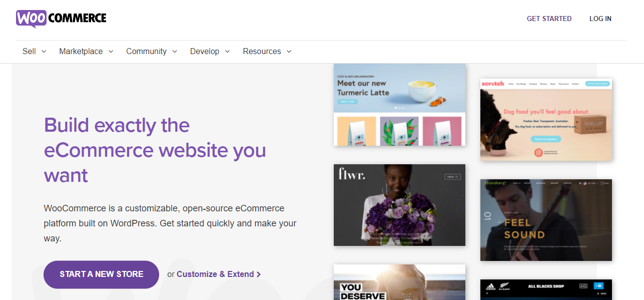Open the Scratch dog food store thumbnail
This screenshot has width=644, height=300.
pyautogui.click(x=546, y=120)
